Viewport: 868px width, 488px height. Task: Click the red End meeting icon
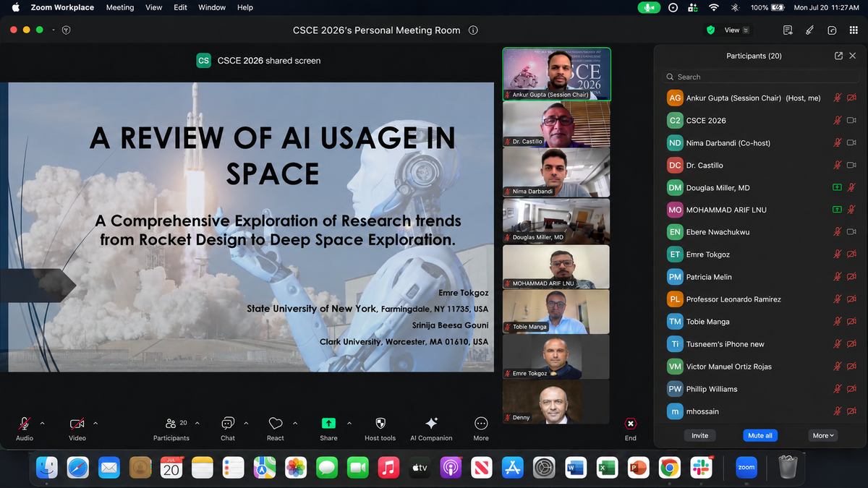(631, 423)
